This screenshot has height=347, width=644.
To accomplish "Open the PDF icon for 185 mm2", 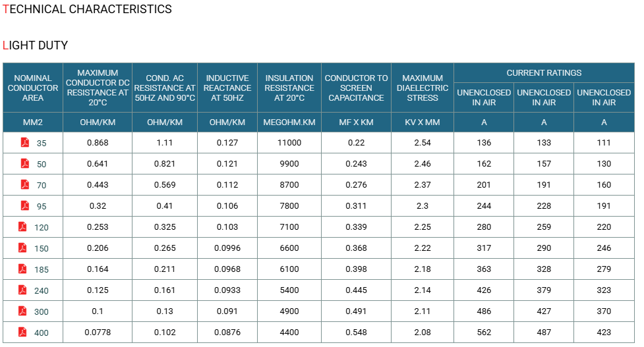I will pyautogui.click(x=22, y=269).
